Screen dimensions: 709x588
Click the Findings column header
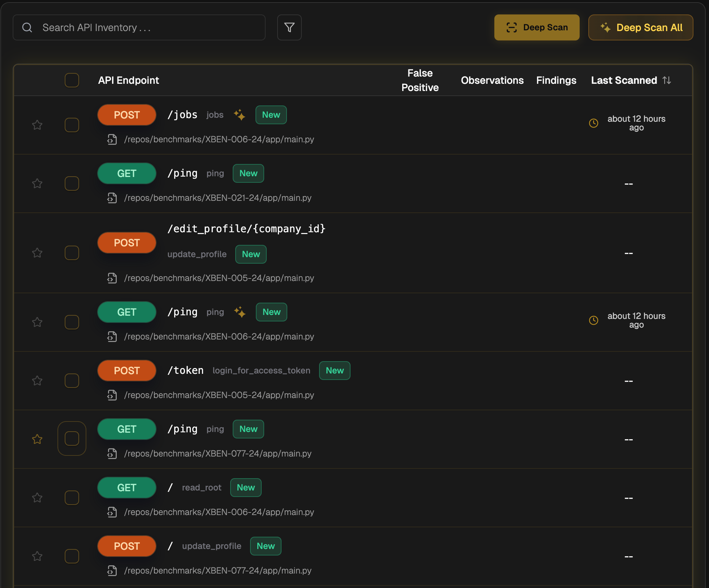pos(556,80)
